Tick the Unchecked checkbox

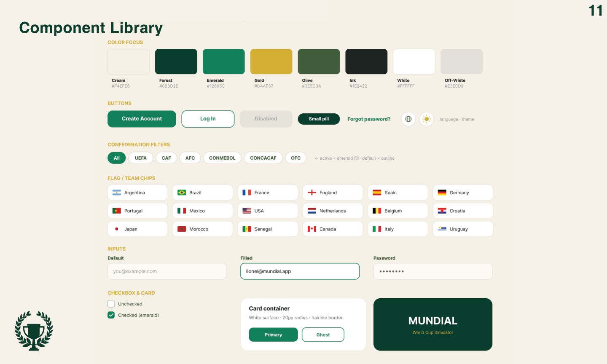[x=111, y=304]
